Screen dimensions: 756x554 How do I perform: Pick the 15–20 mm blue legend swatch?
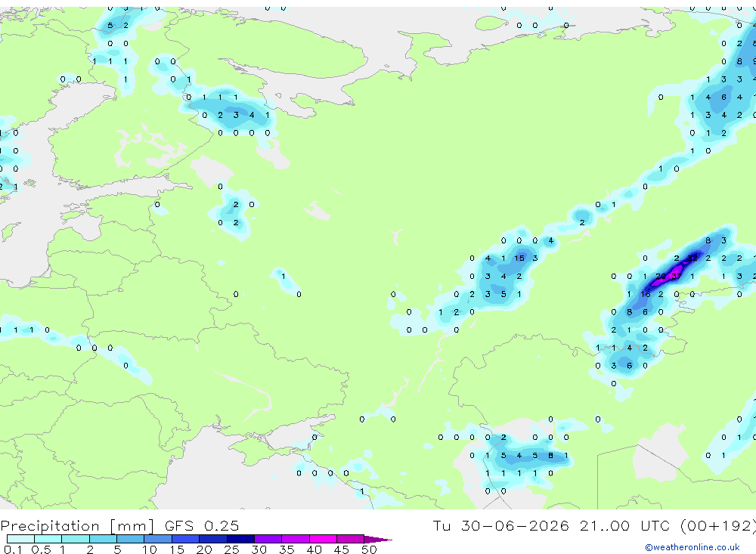click(x=186, y=539)
